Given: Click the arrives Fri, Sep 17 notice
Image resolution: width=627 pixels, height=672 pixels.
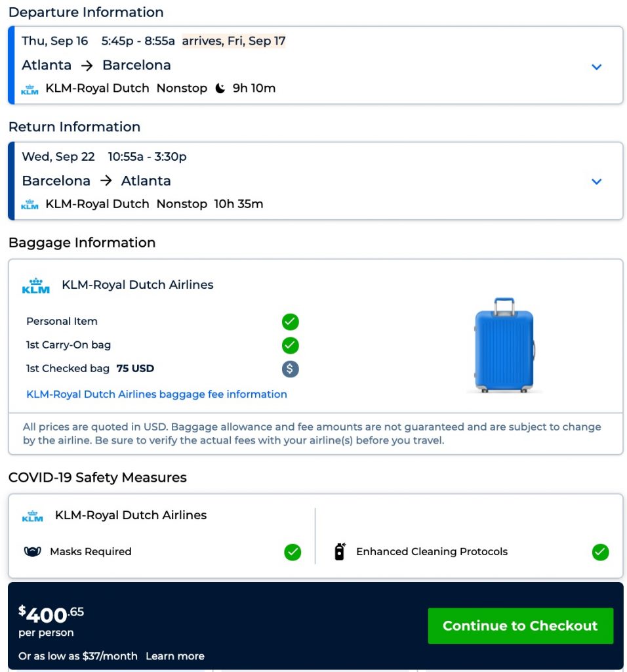Looking at the screenshot, I should tap(233, 41).
